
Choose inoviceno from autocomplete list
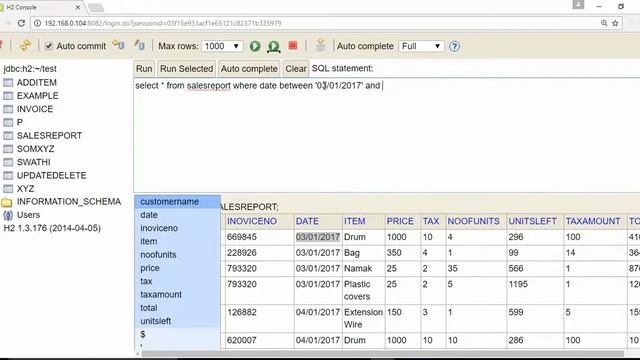pyautogui.click(x=177, y=228)
